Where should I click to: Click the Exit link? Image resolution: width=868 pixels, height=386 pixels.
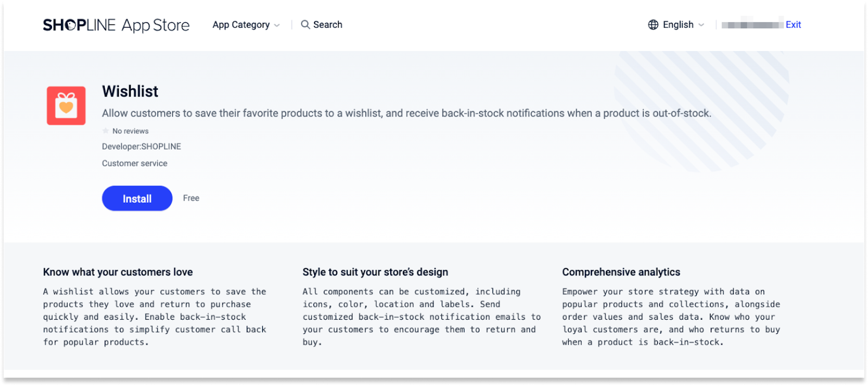tap(793, 24)
